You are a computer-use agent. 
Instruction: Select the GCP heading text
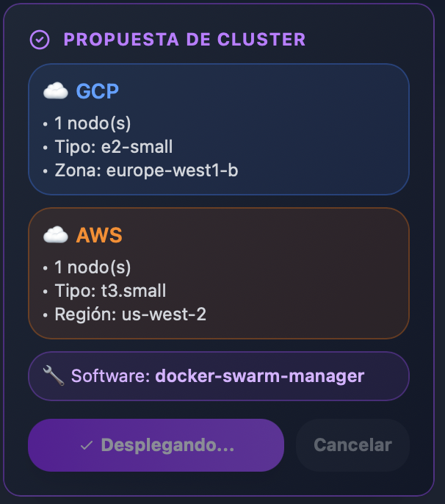(x=98, y=91)
